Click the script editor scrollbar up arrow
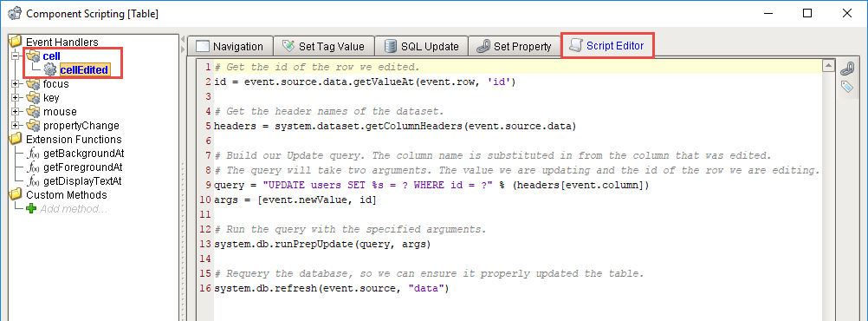 click(828, 66)
